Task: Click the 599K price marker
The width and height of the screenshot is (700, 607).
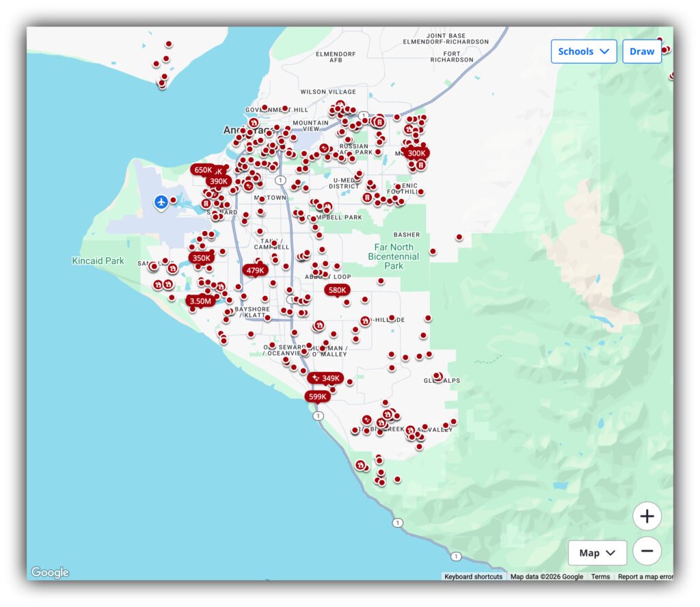Action: [x=318, y=396]
